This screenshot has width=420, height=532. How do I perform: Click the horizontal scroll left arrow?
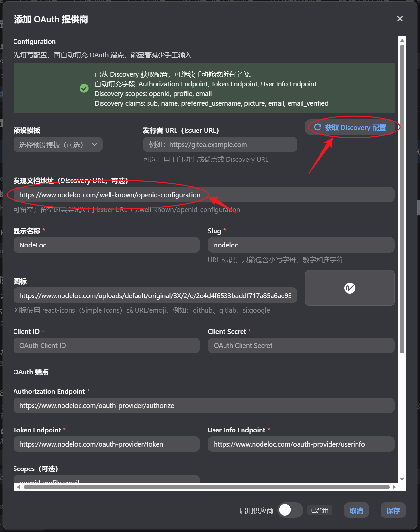(x=19, y=487)
